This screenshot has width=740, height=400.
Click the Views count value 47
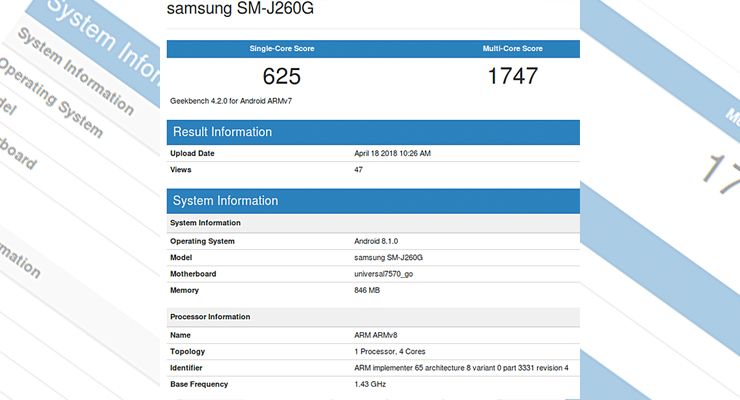359,169
